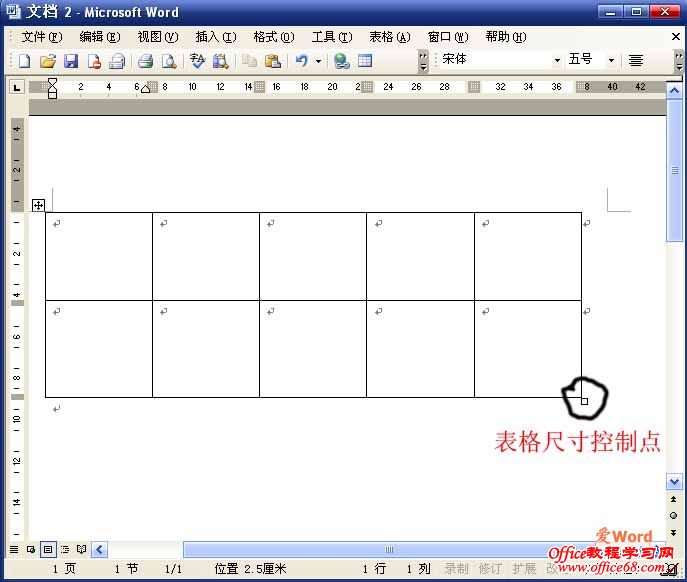Toggle 修订 track changes in status bar

click(x=490, y=569)
